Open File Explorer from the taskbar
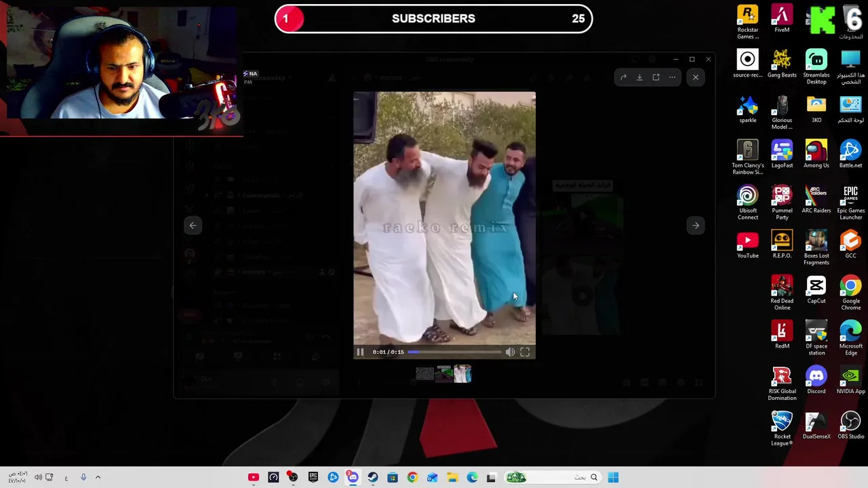868x488 pixels. (x=452, y=477)
